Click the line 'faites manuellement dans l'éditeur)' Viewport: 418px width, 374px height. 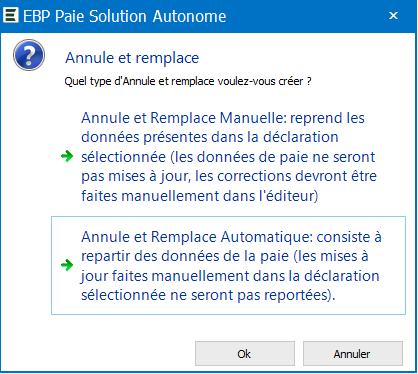coord(199,196)
